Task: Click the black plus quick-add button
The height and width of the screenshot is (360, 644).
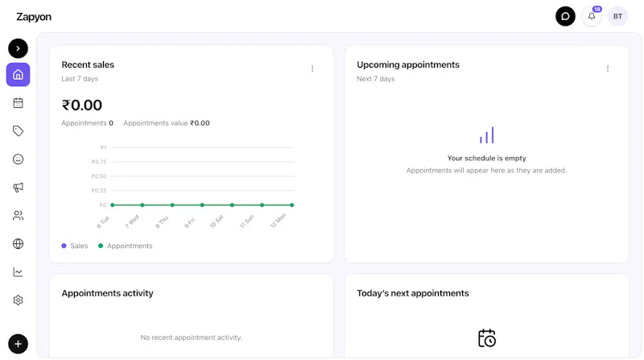Action: point(18,344)
